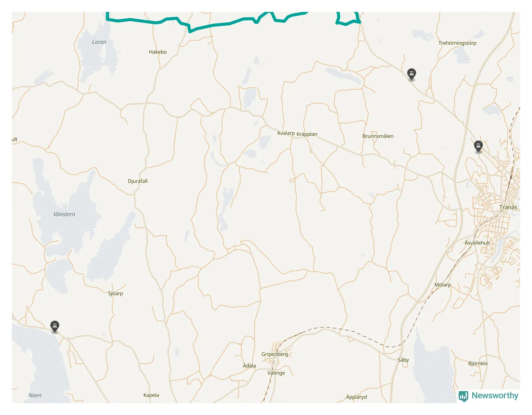Click the car marker northwest of Tranås
This screenshot has width=532, height=415.
(x=478, y=146)
